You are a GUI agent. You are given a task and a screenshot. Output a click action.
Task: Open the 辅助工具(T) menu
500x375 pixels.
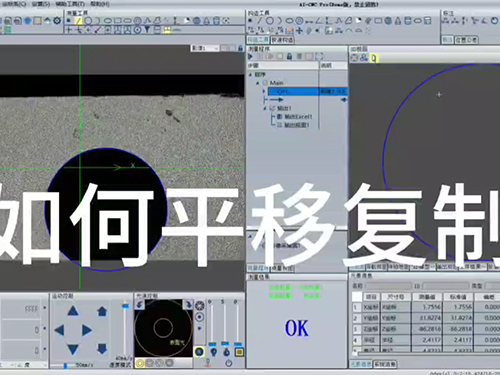click(70, 4)
